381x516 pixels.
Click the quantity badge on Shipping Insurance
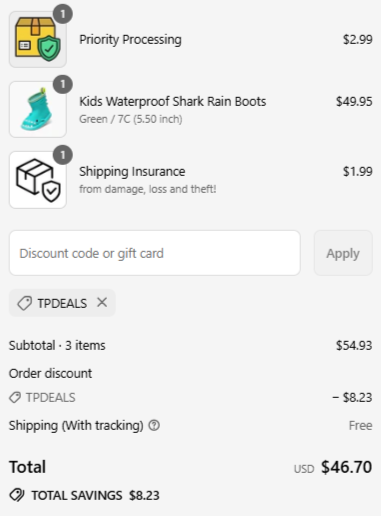[63, 155]
